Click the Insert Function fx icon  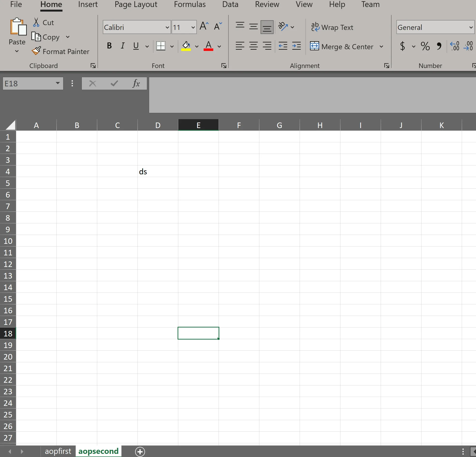pyautogui.click(x=136, y=83)
